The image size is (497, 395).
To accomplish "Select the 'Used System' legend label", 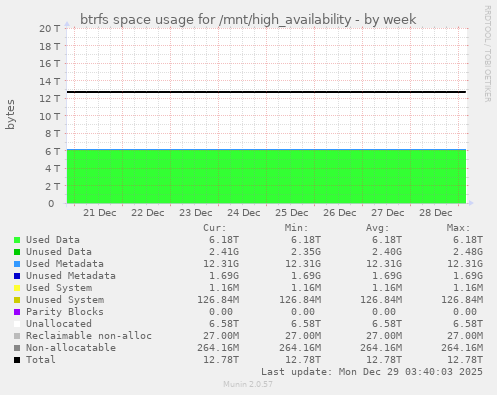I will point(59,288).
